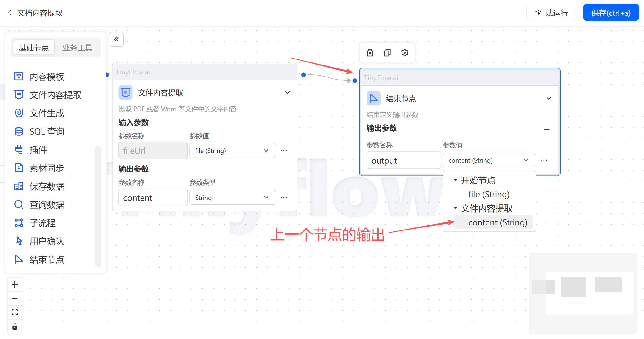Click the sidebar vertical scrollbar

click(98, 206)
